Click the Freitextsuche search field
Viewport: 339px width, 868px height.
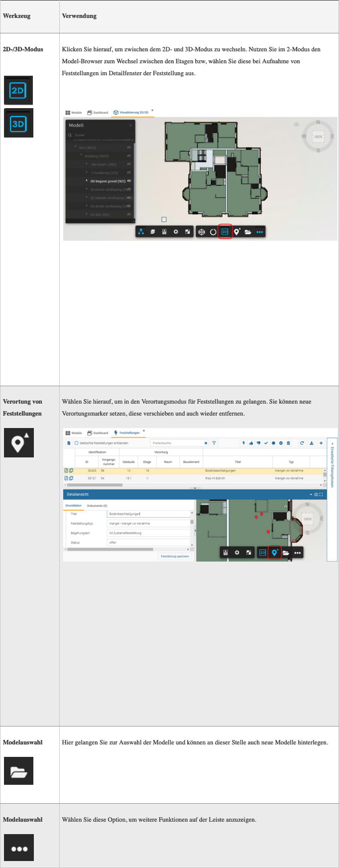pos(177,443)
